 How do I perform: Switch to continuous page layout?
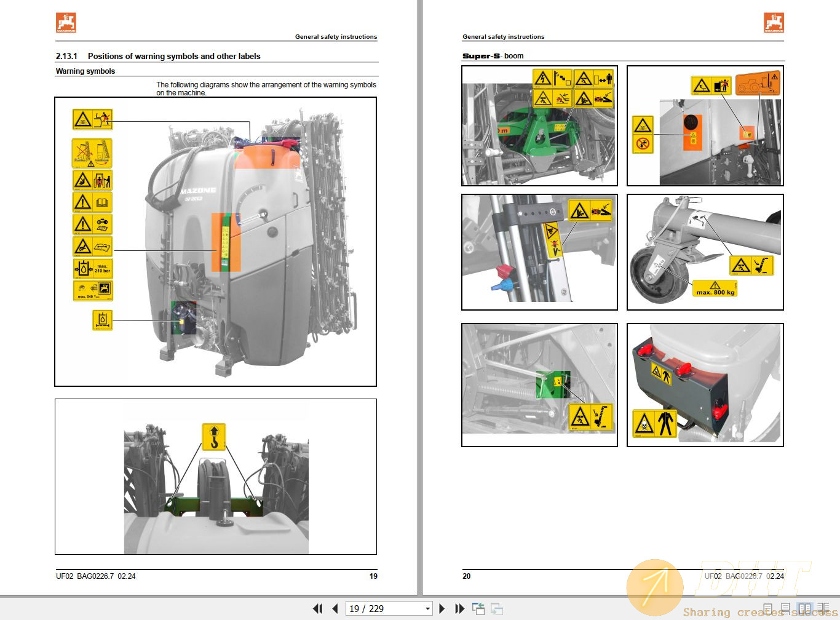click(x=785, y=609)
